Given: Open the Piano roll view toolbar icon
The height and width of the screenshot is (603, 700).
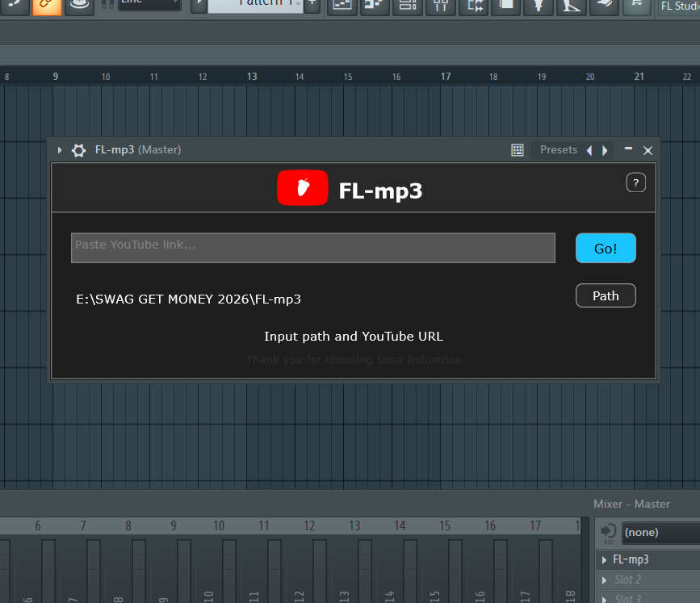Looking at the screenshot, I should click(x=375, y=6).
